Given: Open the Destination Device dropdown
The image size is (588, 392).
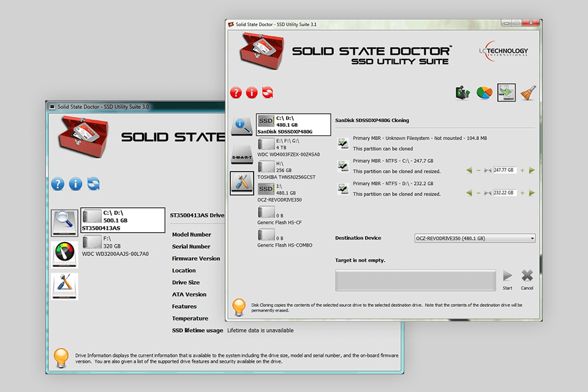Looking at the screenshot, I should (x=475, y=238).
